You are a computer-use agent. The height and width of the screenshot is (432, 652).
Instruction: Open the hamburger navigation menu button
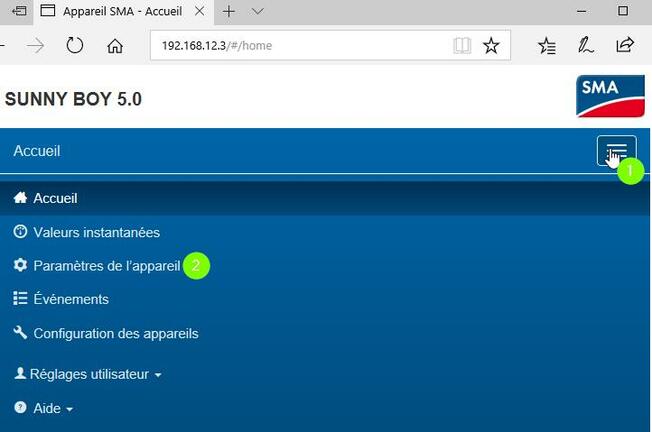click(616, 151)
